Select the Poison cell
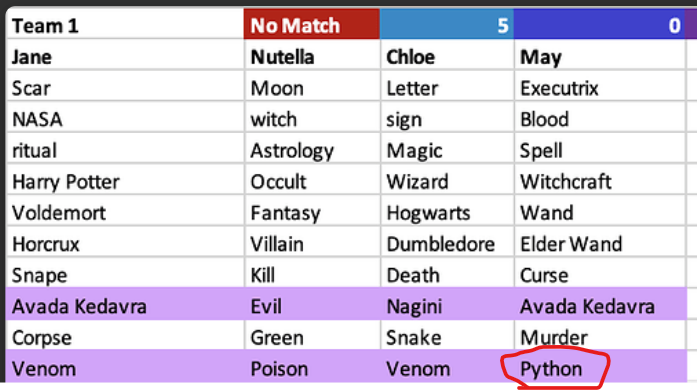 point(312,368)
